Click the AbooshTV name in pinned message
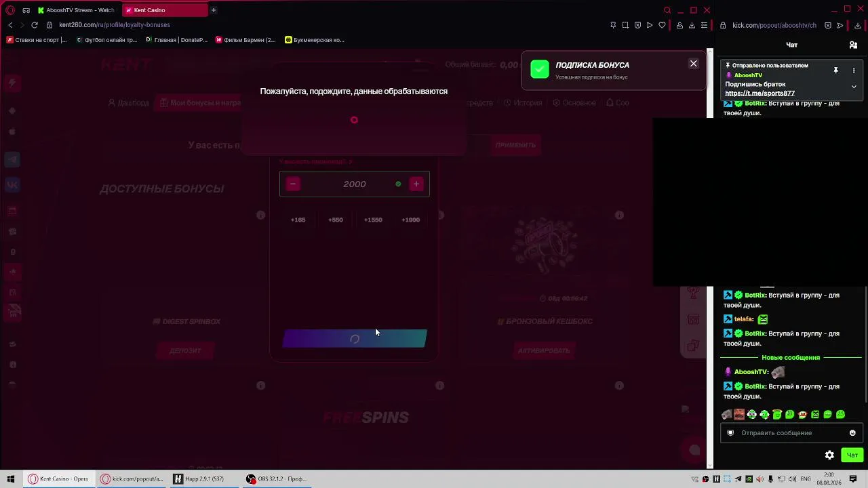The width and height of the screenshot is (868, 488). pos(748,75)
